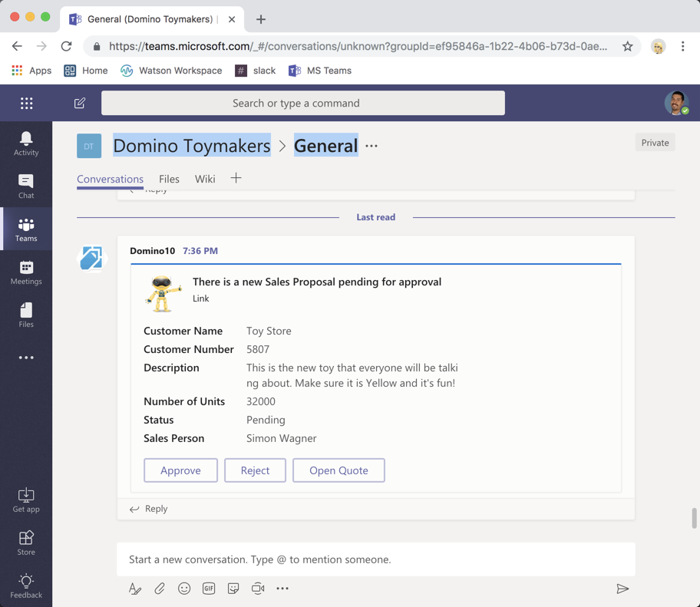The width and height of the screenshot is (700, 607).
Task: Open Apps bookmark shortcut
Action: pyautogui.click(x=31, y=71)
